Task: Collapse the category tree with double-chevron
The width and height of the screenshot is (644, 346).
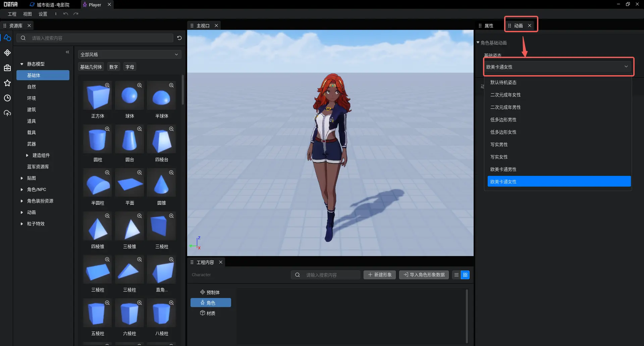Action: pos(67,52)
